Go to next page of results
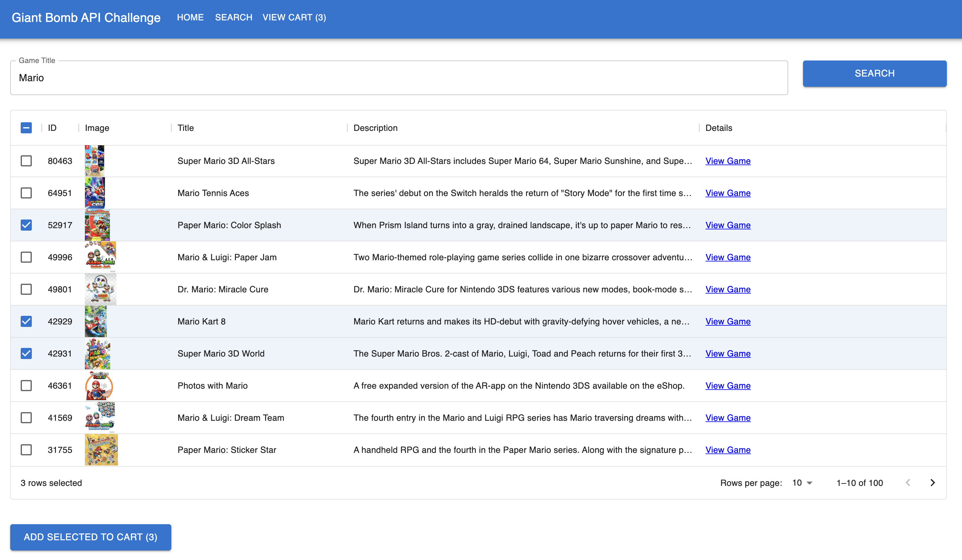Viewport: 962px width, 560px height. tap(932, 483)
